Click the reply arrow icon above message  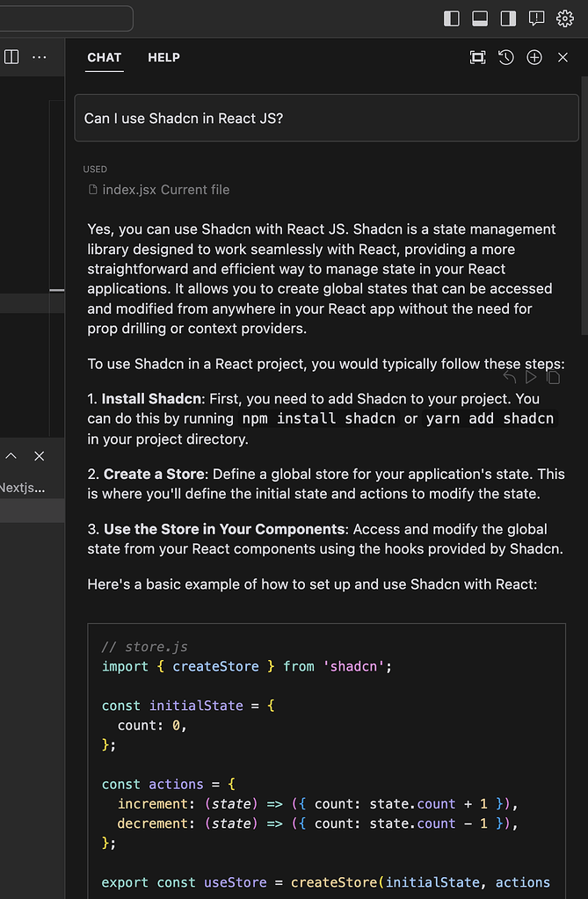[510, 377]
